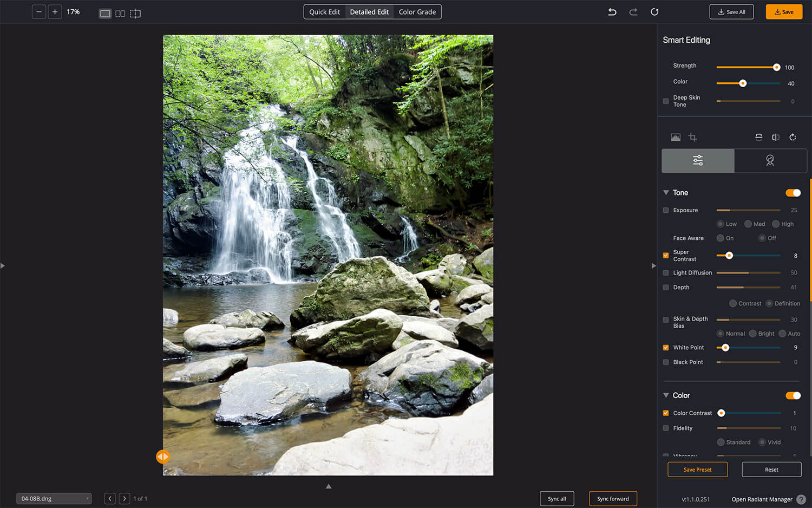Viewport: 812px width, 508px height.
Task: Click the help question mark icon
Action: [x=801, y=499]
